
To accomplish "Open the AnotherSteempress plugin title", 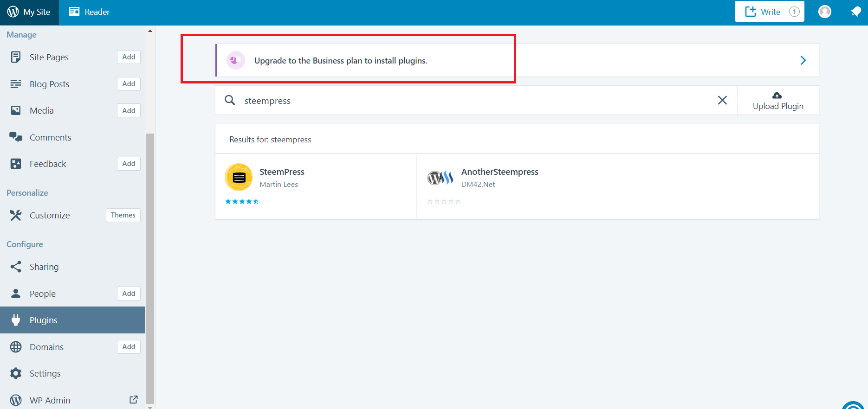I will pyautogui.click(x=499, y=172).
